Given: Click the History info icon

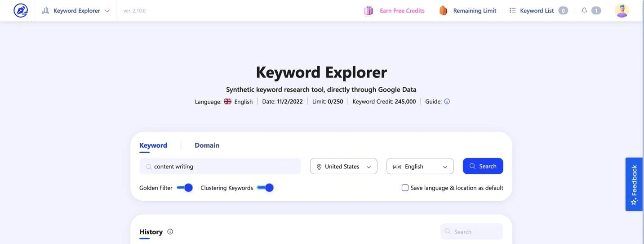Looking at the screenshot, I should pyautogui.click(x=170, y=231).
